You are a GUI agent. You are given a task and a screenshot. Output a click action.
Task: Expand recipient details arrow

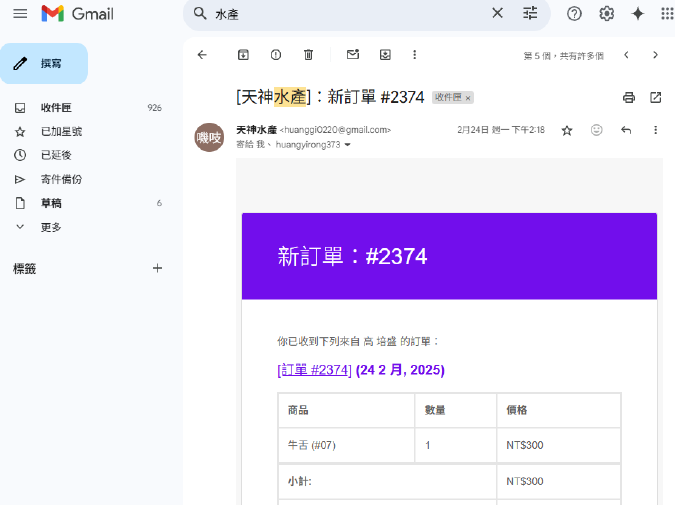coord(347,145)
